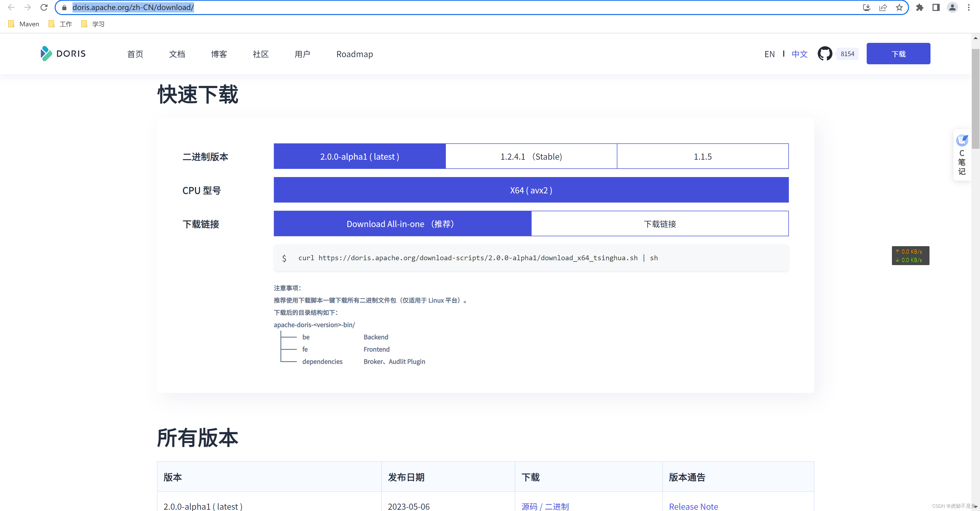Select CPU type X64 ( avx2 )
The image size is (980, 511).
(531, 190)
